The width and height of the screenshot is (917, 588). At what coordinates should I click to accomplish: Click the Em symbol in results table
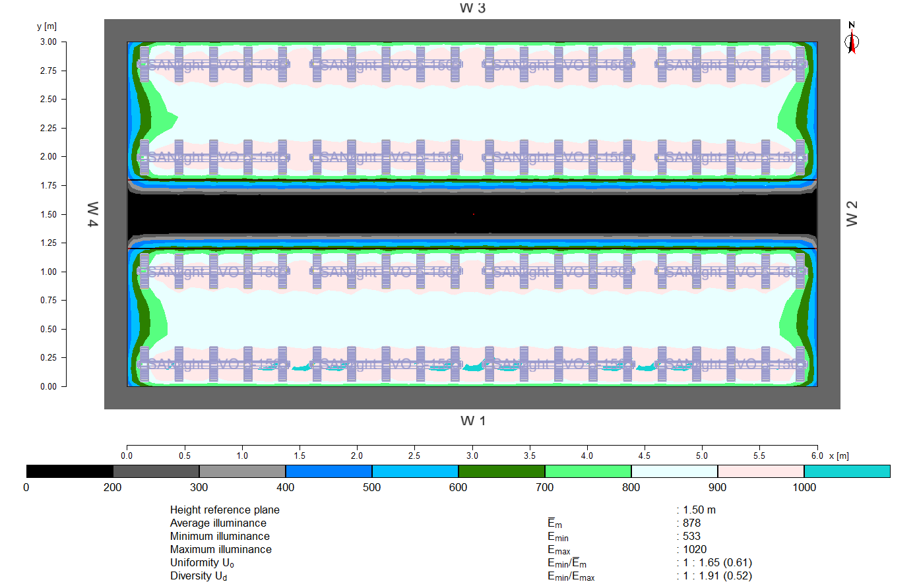point(555,523)
